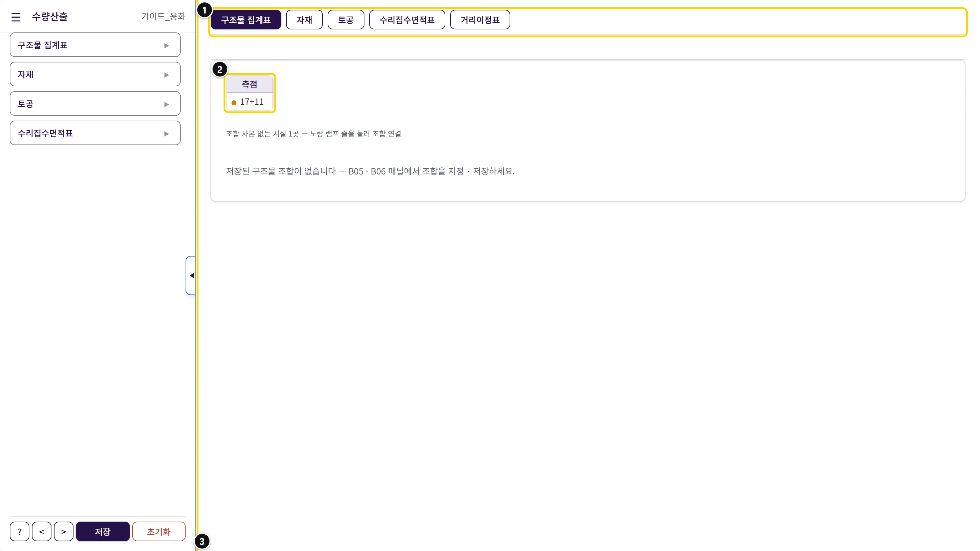Screen dimensions: 980x551
Task: Click the 가이드_용화 project label
Action: [163, 16]
